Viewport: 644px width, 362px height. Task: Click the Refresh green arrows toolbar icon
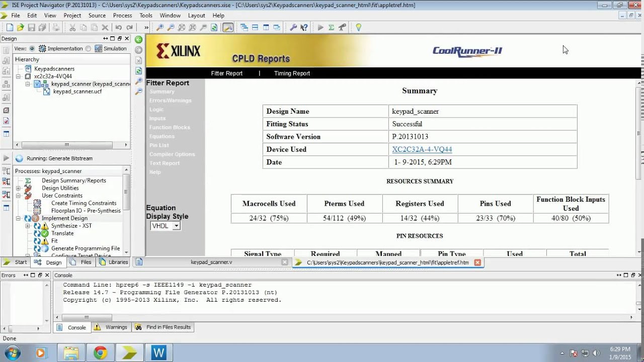[214, 28]
